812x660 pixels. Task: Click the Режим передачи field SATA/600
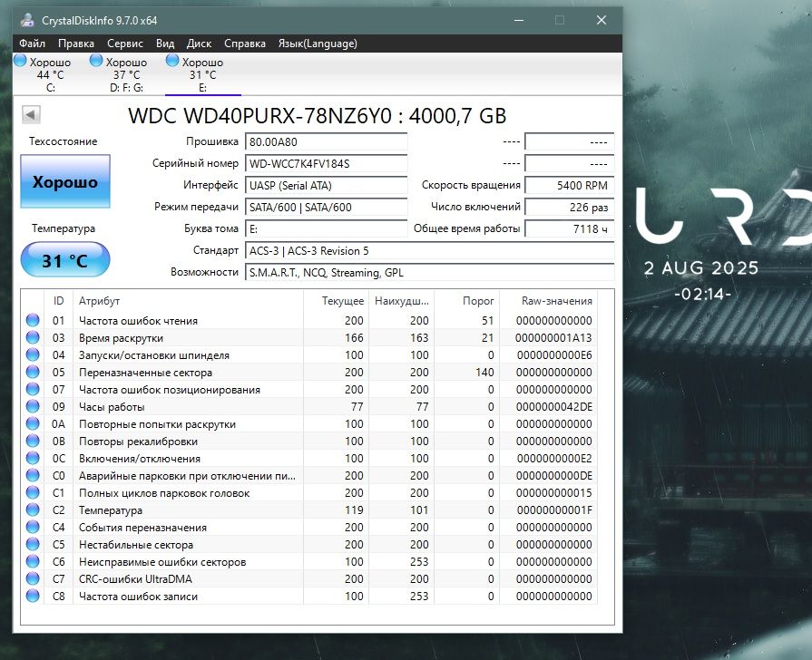(327, 207)
